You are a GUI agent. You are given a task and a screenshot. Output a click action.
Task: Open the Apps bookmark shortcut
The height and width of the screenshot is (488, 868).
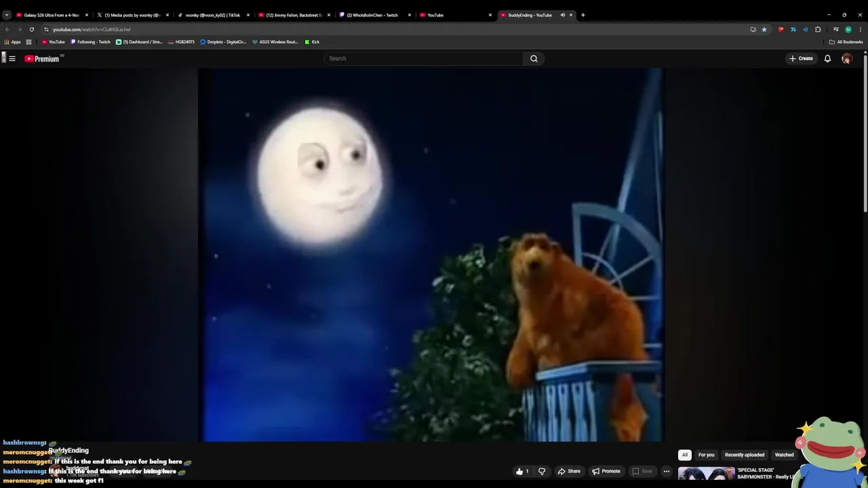(x=13, y=42)
